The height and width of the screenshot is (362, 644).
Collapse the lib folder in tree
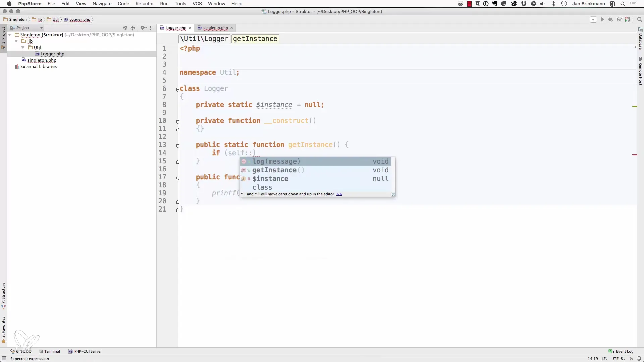(x=16, y=41)
